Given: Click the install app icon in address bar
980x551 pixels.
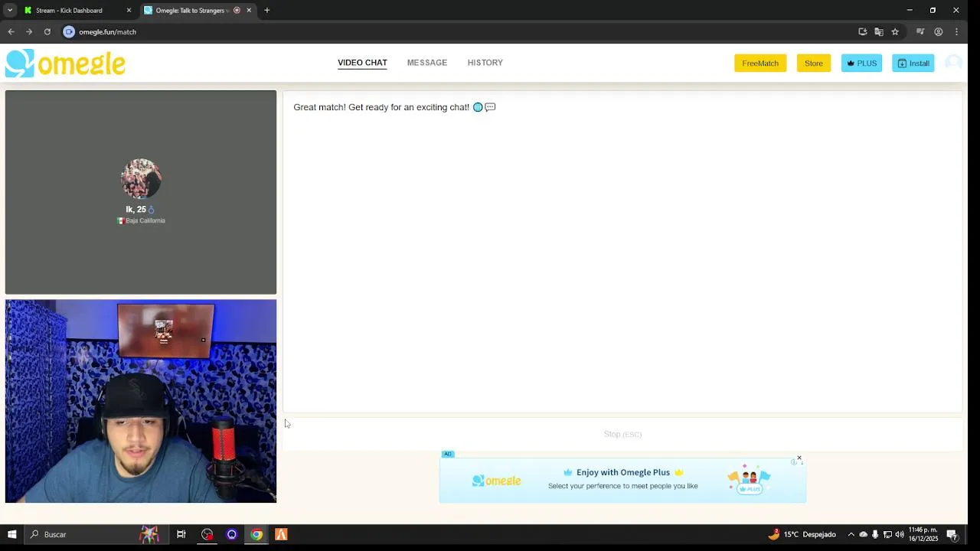Looking at the screenshot, I should tap(863, 32).
